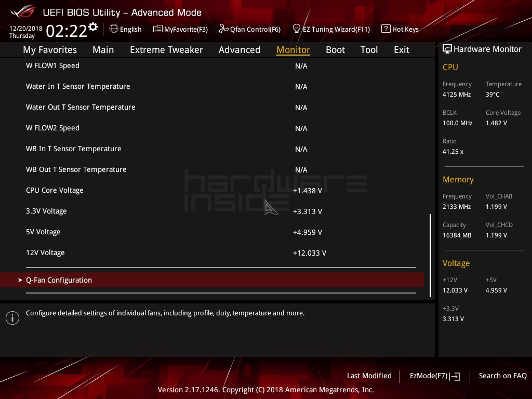This screenshot has width=532, height=399.
Task: Click the 02:22 clock time
Action: (x=66, y=31)
